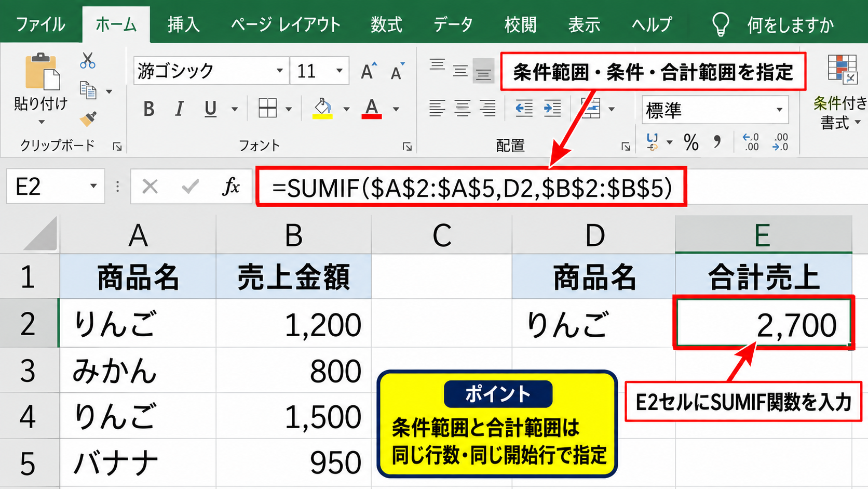Switch to the 挿入 tab

pos(183,24)
